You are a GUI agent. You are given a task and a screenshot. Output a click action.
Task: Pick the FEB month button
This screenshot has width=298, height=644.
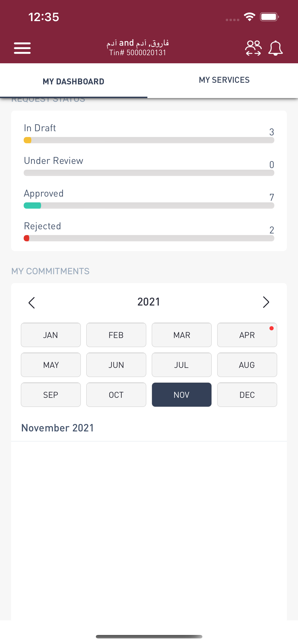116,335
